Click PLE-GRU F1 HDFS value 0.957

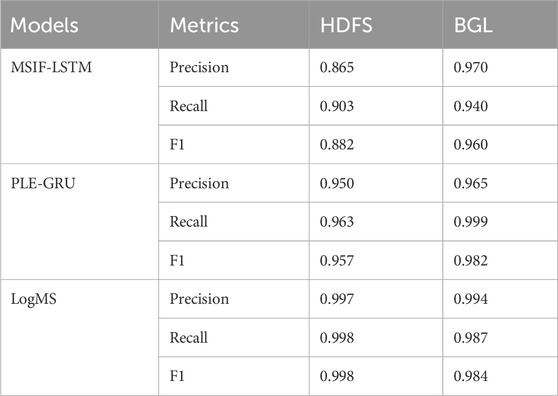point(337,260)
